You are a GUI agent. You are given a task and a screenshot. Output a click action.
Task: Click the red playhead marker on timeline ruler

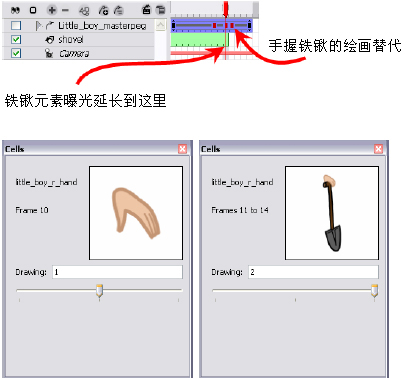pos(226,9)
